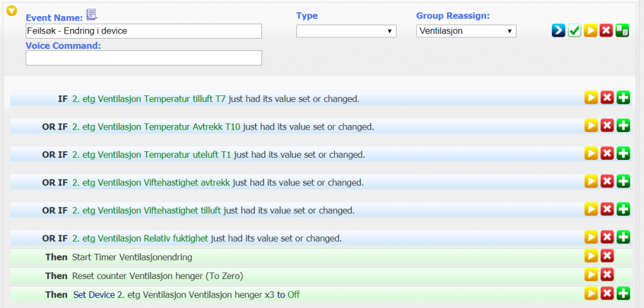The image size is (644, 308).
Task: Run the event with header yellow play icon
Action: point(591,31)
